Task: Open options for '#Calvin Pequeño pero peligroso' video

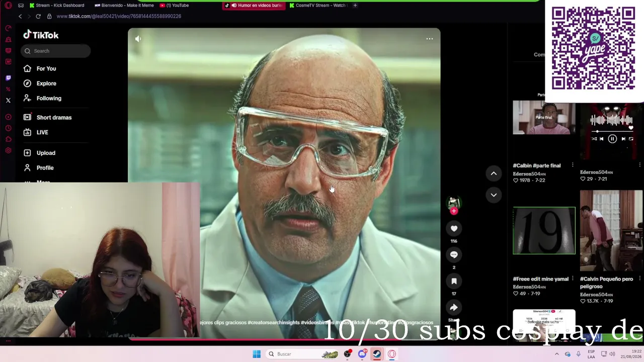Action: click(x=639, y=279)
